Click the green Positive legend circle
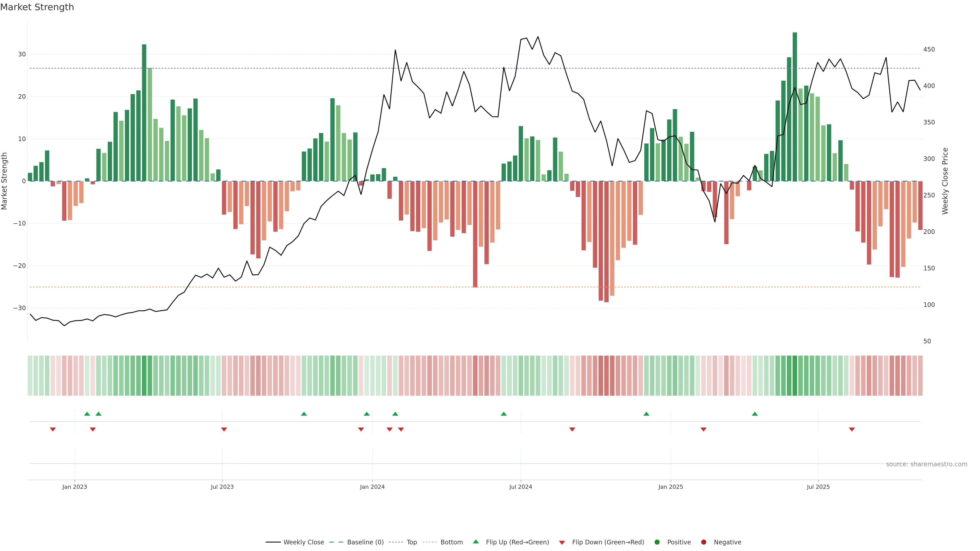980x551 pixels. tap(657, 542)
